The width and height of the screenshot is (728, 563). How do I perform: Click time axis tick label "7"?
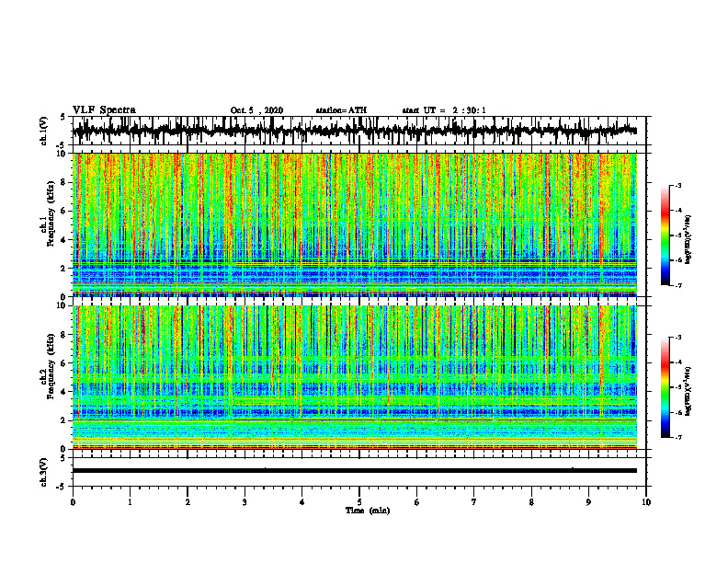pos(474,502)
